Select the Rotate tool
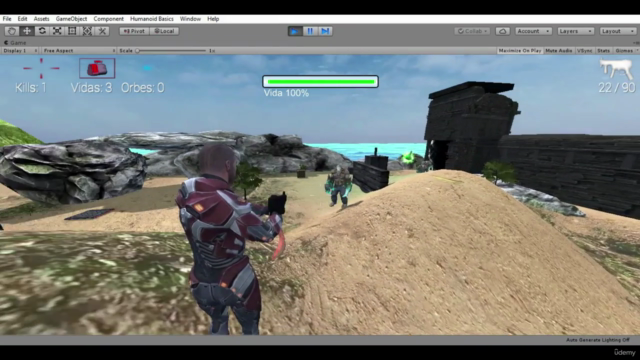This screenshot has height=360, width=640. click(x=42, y=31)
